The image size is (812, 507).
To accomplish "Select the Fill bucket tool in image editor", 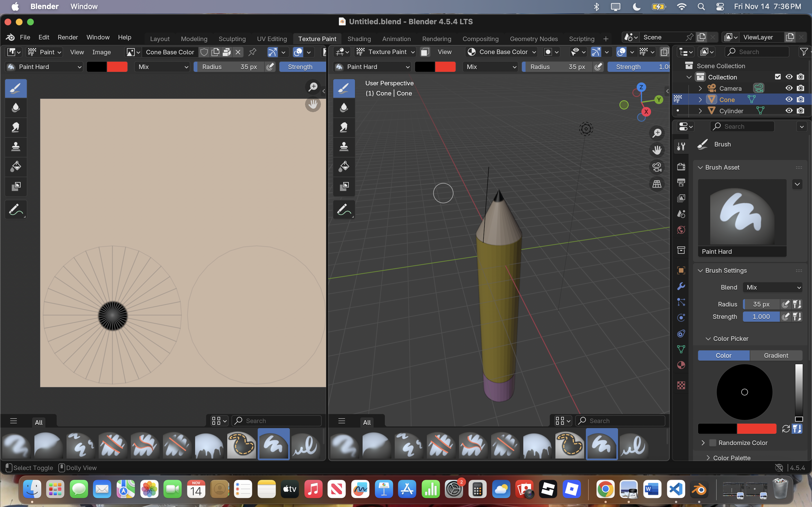I will (x=16, y=166).
